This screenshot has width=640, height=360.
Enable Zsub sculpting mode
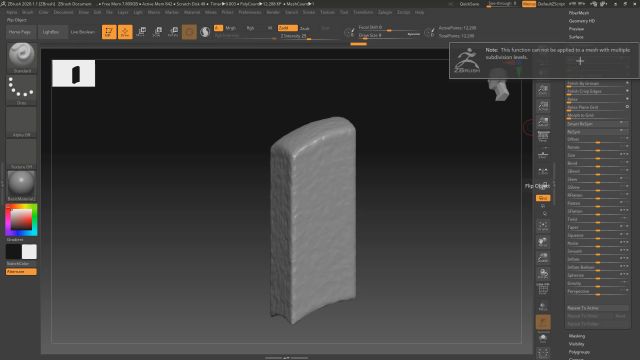click(x=304, y=28)
